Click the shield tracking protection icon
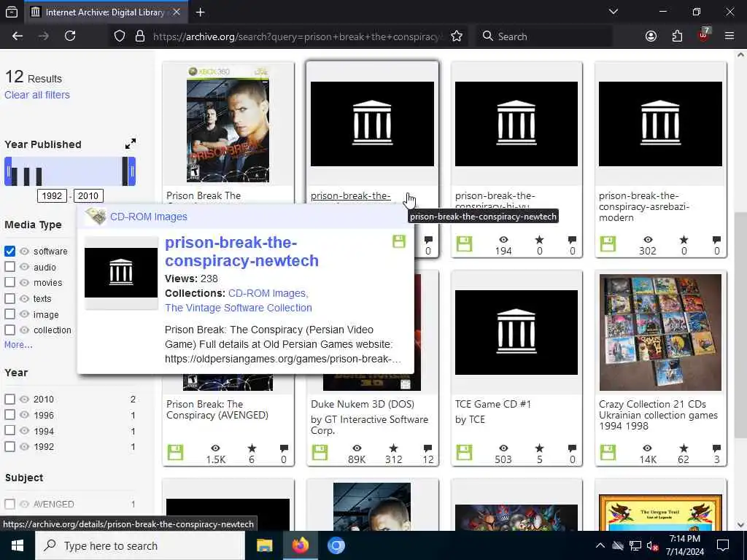This screenshot has width=747, height=560. (120, 36)
